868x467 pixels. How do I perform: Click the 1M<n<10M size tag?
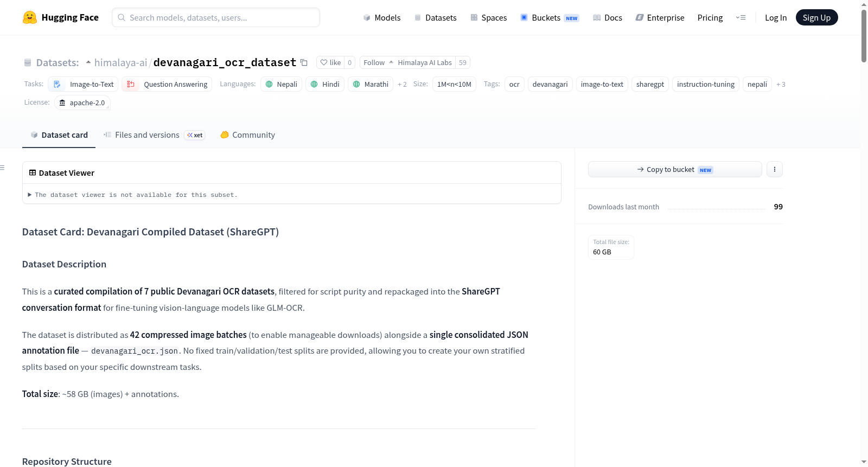[x=454, y=84]
